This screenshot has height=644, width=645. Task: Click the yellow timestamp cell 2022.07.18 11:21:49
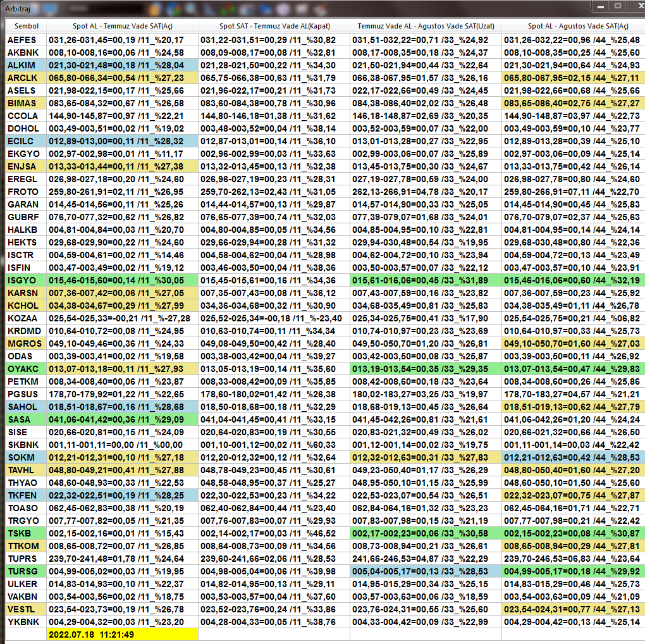[122, 635]
